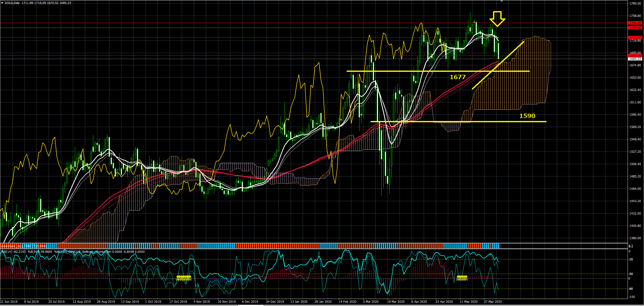Open the dropdown triangle beside GOLD,Daily
This screenshot has width=644, height=306.
coord(2,3)
